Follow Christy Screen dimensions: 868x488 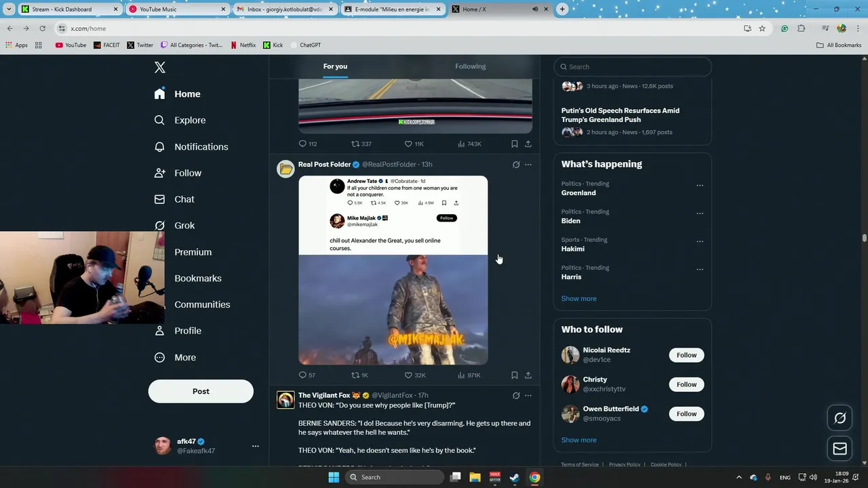686,384
